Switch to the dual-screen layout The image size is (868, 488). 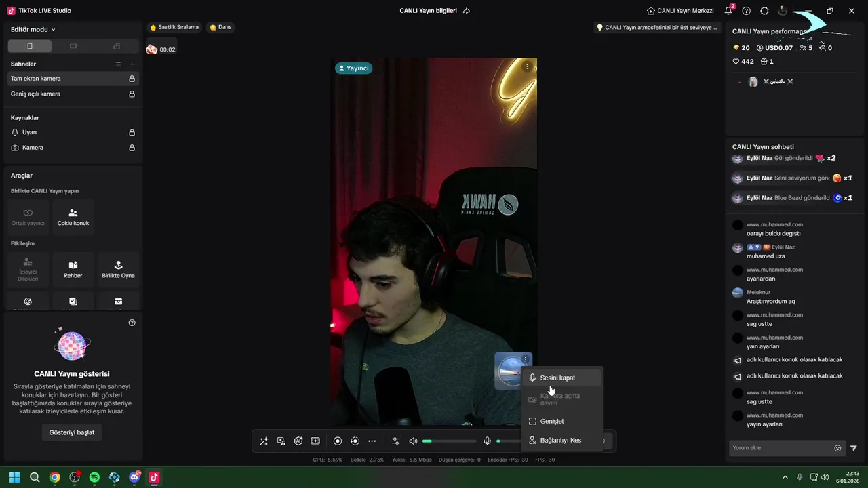pos(117,46)
